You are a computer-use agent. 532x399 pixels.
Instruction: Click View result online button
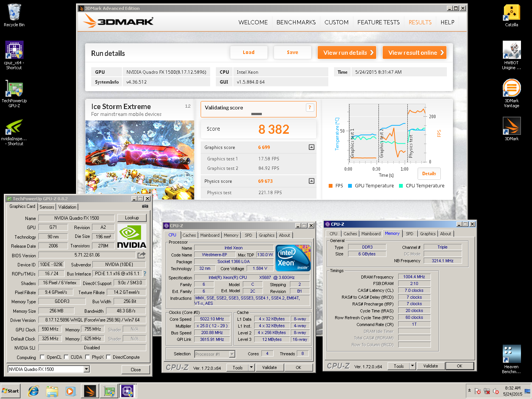(415, 52)
